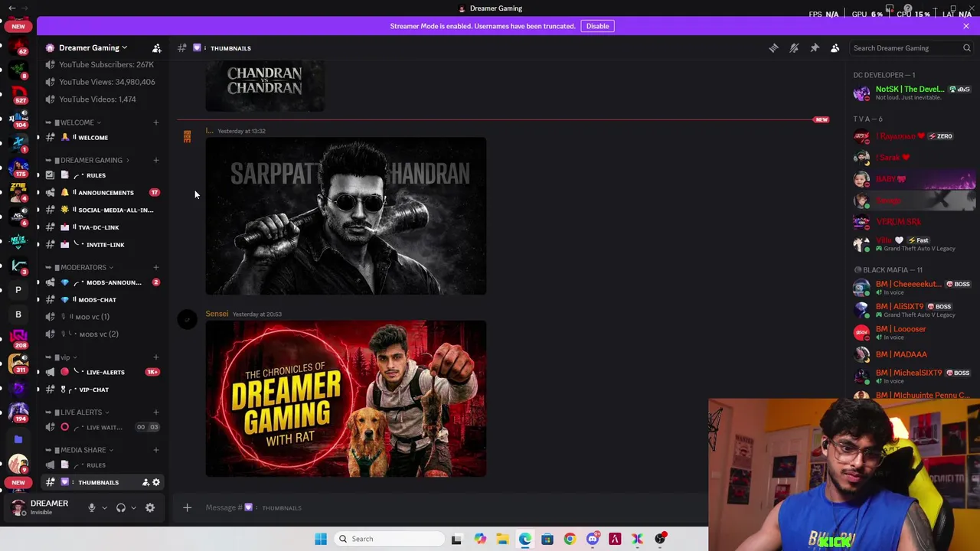Open Google Chrome from the taskbar
Viewport: 980px width, 551px height.
coord(570,539)
